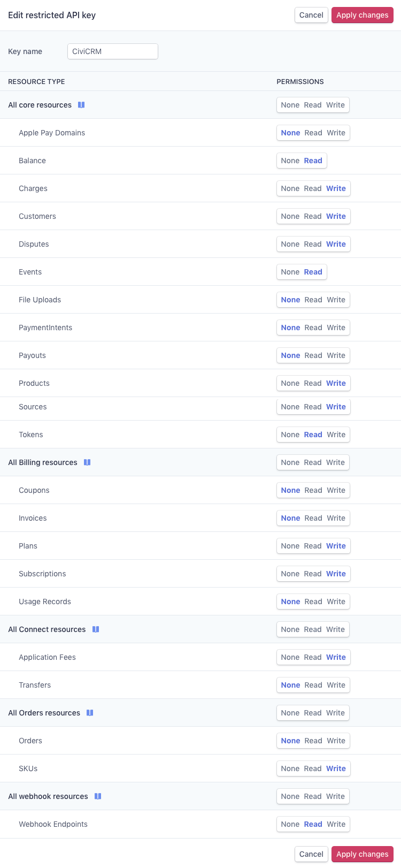Open docs icon beside All webhook resources

point(98,796)
